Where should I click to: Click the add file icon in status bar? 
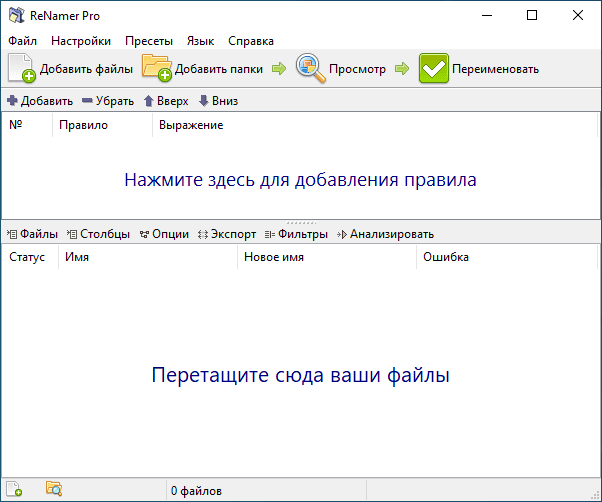(x=14, y=489)
